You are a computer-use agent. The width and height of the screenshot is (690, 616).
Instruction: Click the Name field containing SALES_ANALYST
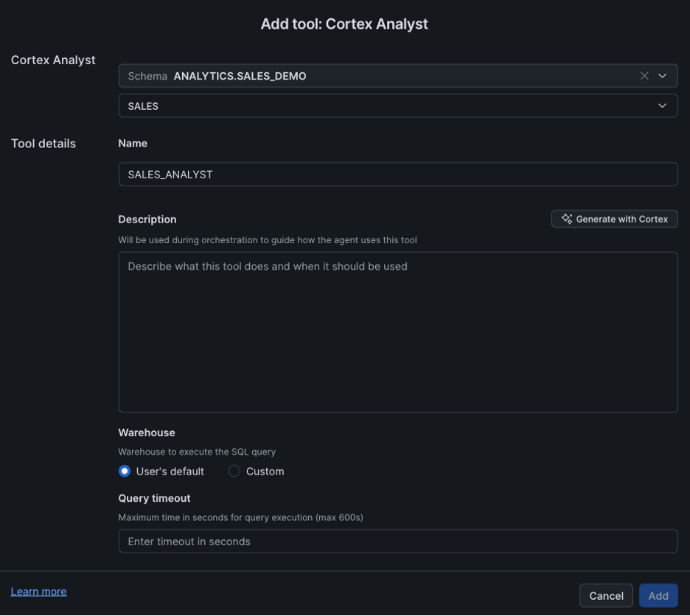398,174
